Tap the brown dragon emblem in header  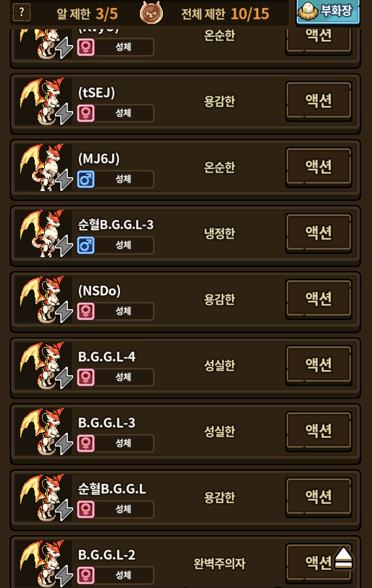[x=151, y=13]
